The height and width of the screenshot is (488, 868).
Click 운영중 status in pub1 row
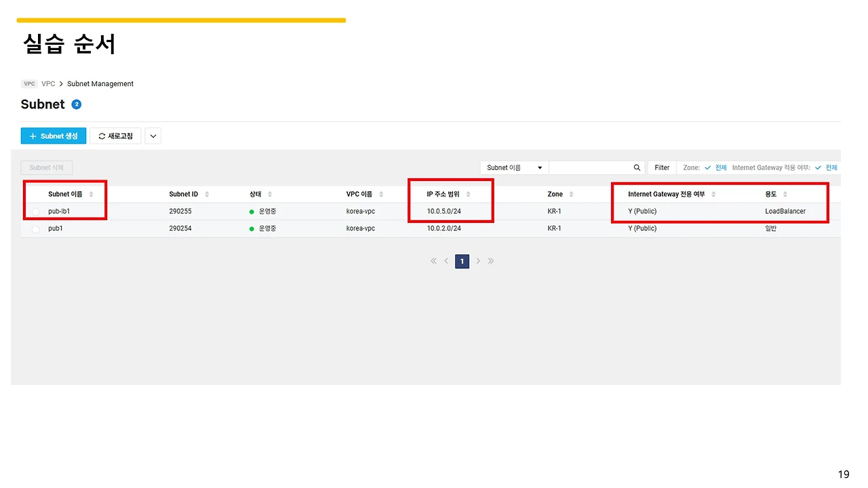[267, 229]
